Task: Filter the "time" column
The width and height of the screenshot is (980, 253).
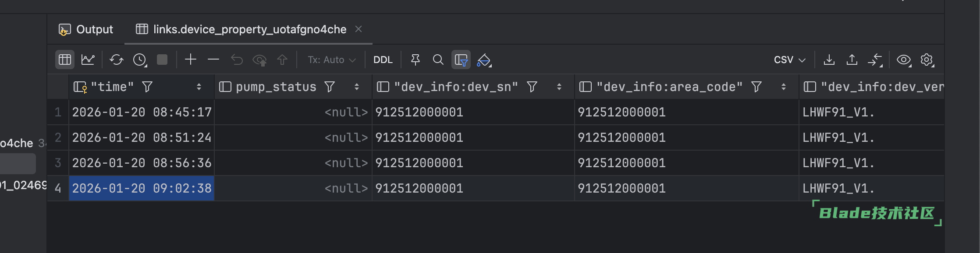Action: pos(147,87)
